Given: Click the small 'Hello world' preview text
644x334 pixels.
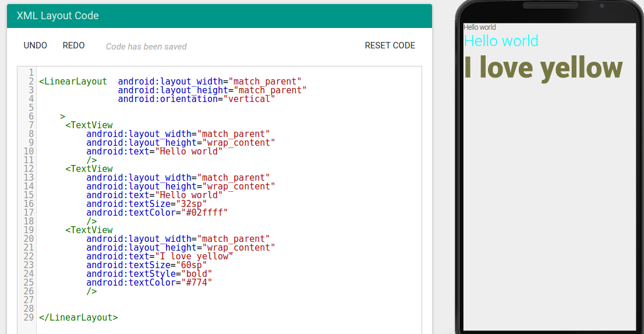Looking at the screenshot, I should click(x=480, y=27).
